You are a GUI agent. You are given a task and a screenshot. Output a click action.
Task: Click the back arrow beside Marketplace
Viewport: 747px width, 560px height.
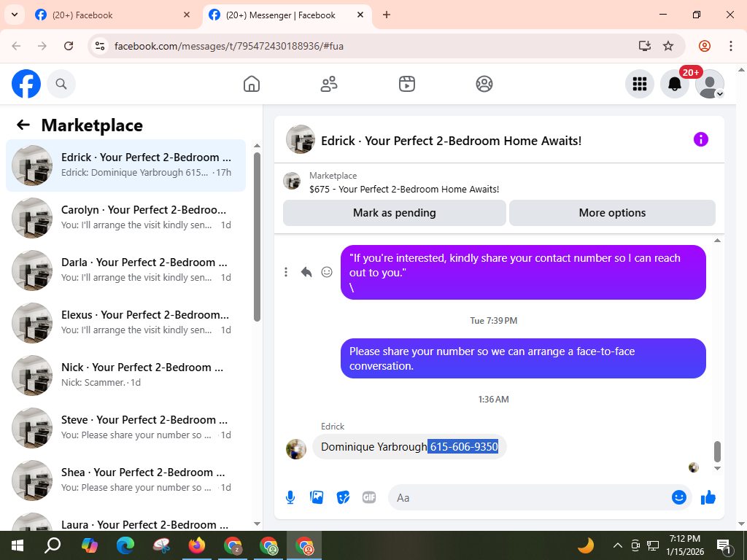[x=23, y=125]
